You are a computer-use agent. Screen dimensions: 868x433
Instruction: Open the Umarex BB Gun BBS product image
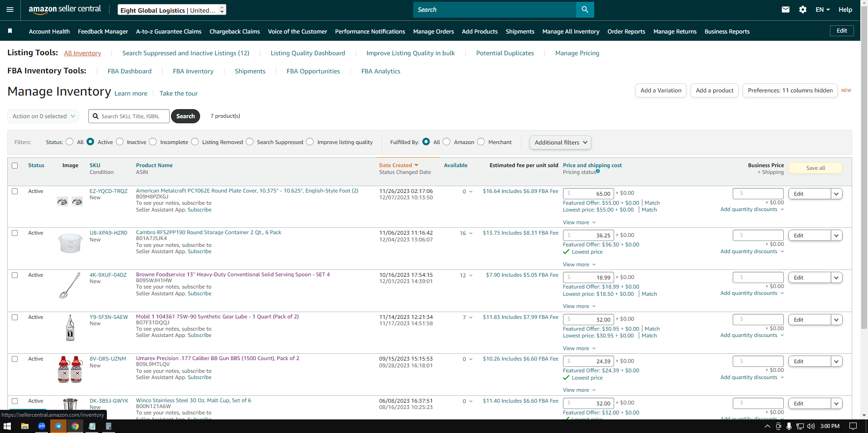(70, 369)
